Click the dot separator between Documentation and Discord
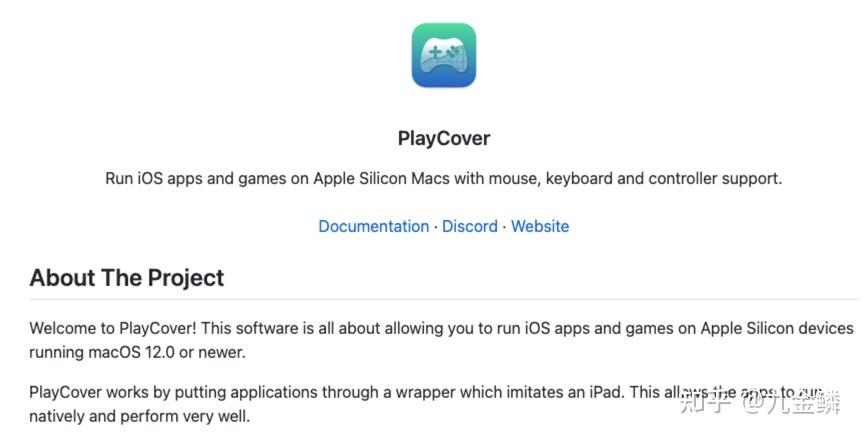 coord(435,226)
